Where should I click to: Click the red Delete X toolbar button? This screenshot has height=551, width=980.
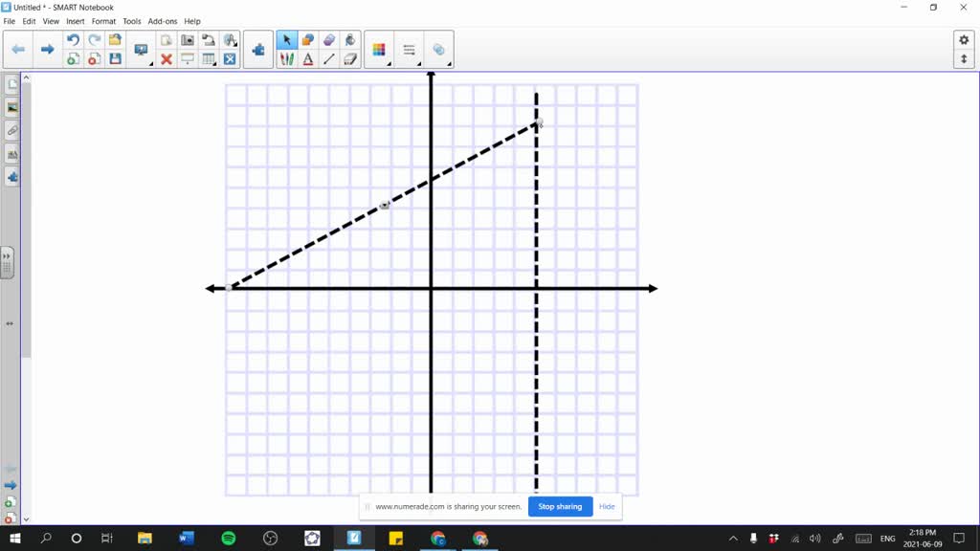[167, 57]
